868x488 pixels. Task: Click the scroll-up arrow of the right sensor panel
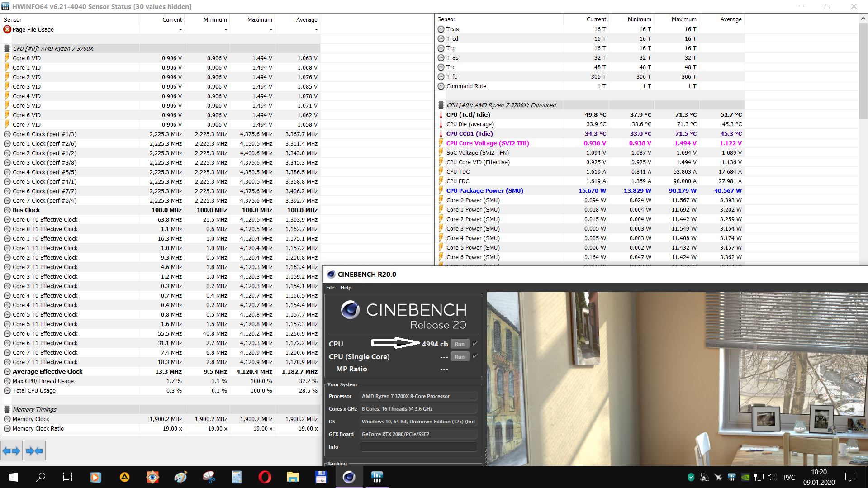863,19
